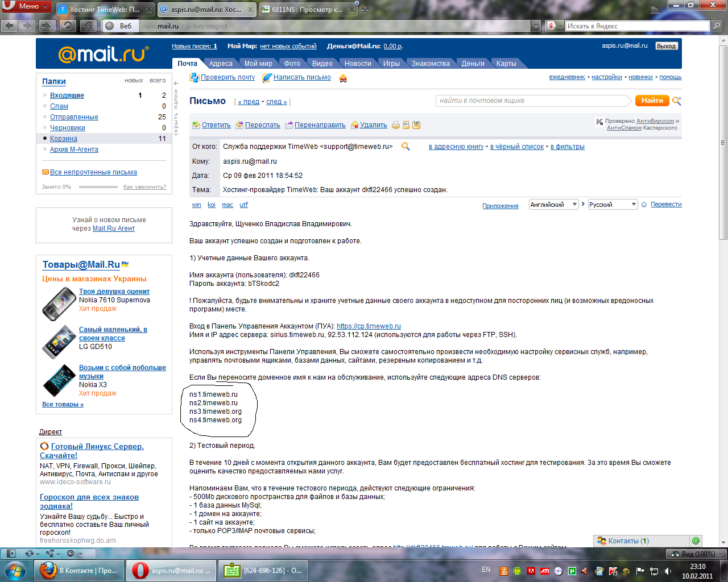This screenshot has width=728, height=582.
Task: Click the small icon after Написать письмо
Action: [343, 78]
